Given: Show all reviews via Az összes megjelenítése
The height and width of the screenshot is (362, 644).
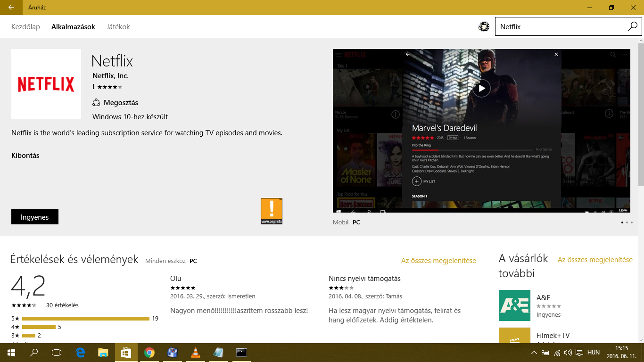Looking at the screenshot, I should (438, 261).
